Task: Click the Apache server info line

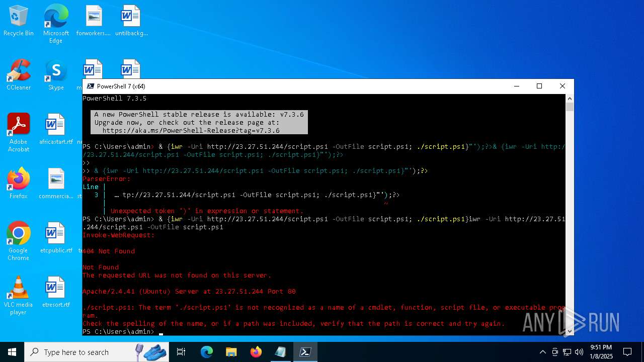Action: pyautogui.click(x=189, y=292)
